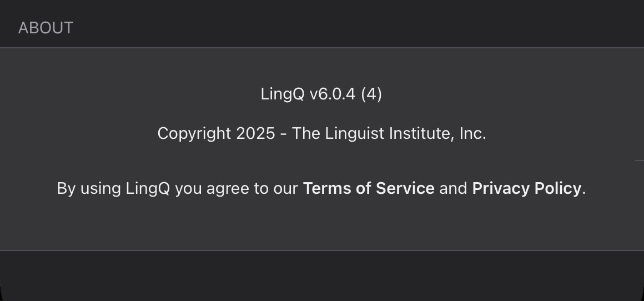Click the word LingQ in the version line
Image resolution: width=644 pixels, height=301 pixels.
[283, 94]
